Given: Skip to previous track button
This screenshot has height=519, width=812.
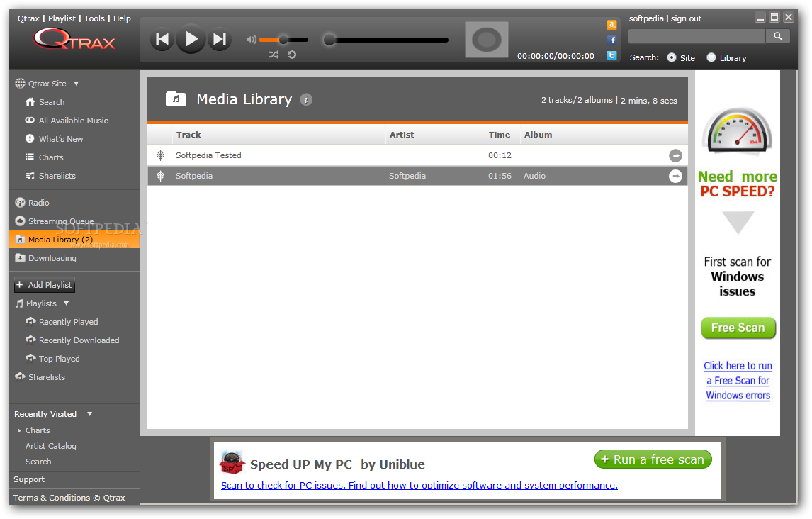Looking at the screenshot, I should click(162, 40).
